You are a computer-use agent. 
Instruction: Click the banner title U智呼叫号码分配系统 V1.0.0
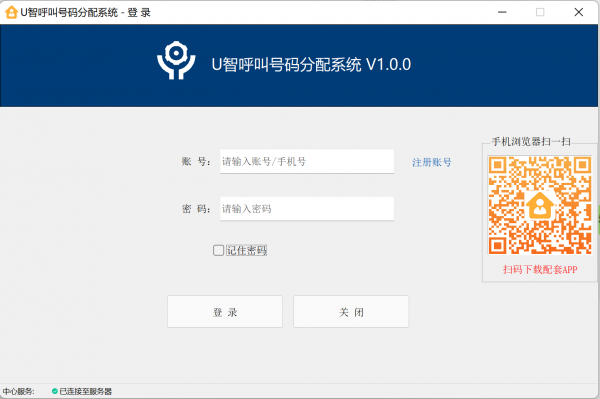(x=311, y=64)
